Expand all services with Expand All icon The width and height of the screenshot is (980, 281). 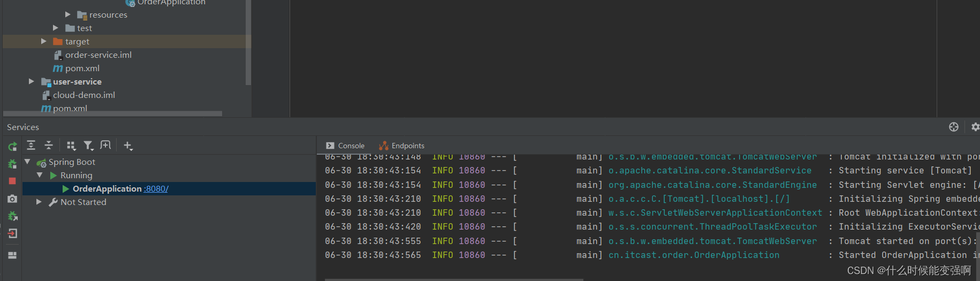(31, 145)
